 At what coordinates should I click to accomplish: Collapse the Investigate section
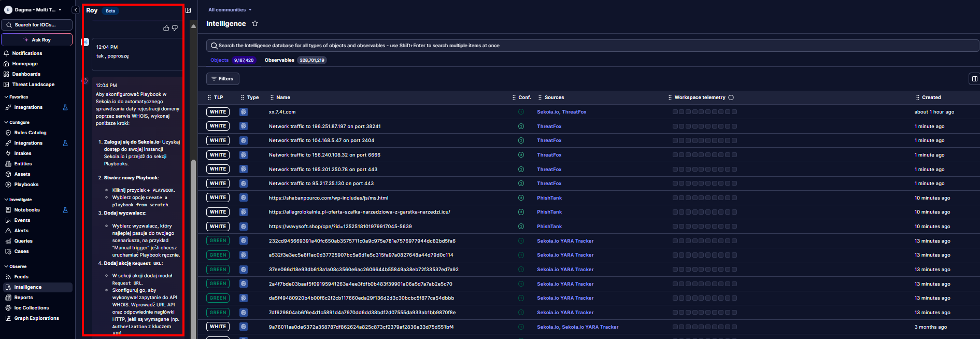[x=6, y=200]
